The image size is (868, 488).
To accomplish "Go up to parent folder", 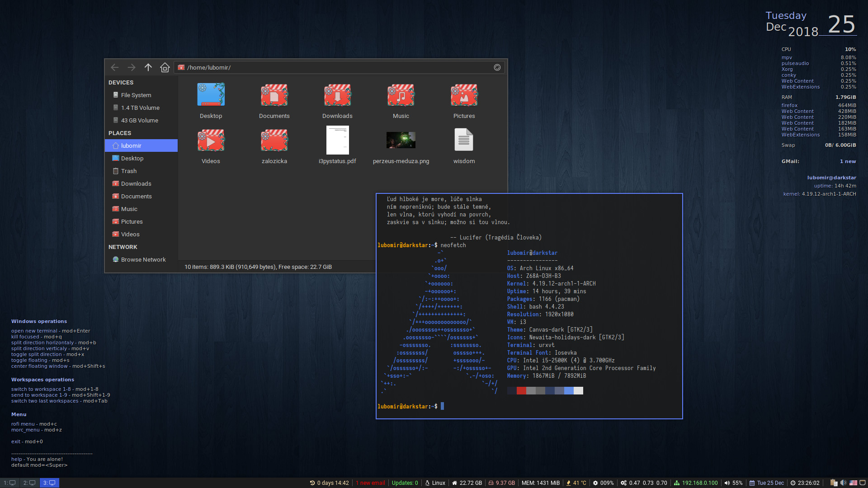I will 148,67.
